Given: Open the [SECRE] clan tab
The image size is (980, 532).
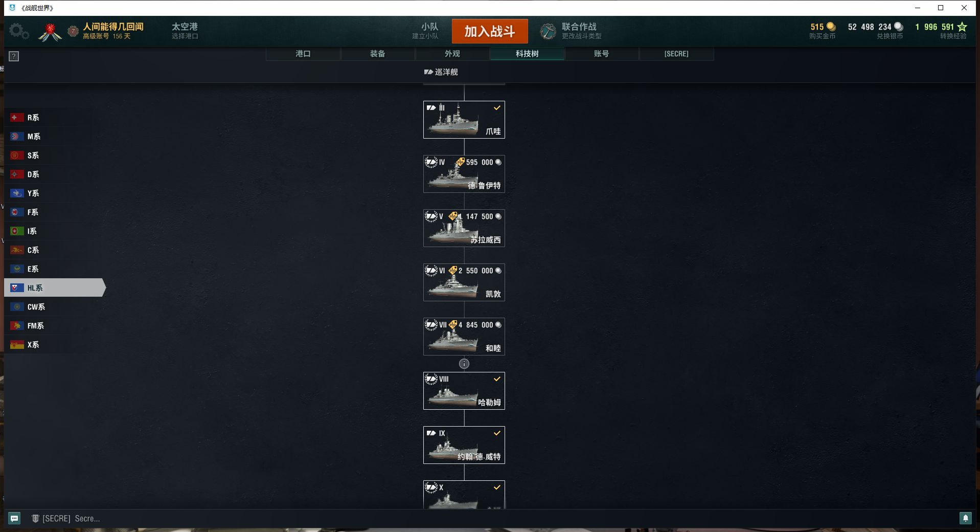Looking at the screenshot, I should [676, 54].
